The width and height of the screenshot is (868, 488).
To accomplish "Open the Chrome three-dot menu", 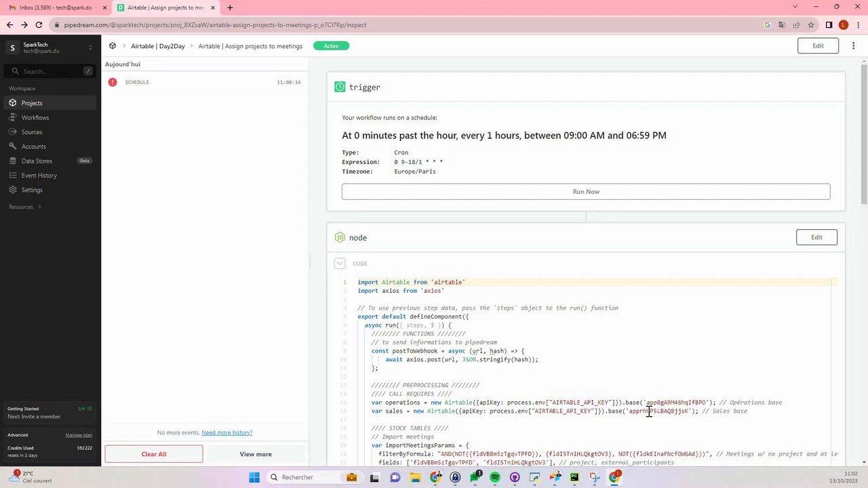I will tap(858, 25).
